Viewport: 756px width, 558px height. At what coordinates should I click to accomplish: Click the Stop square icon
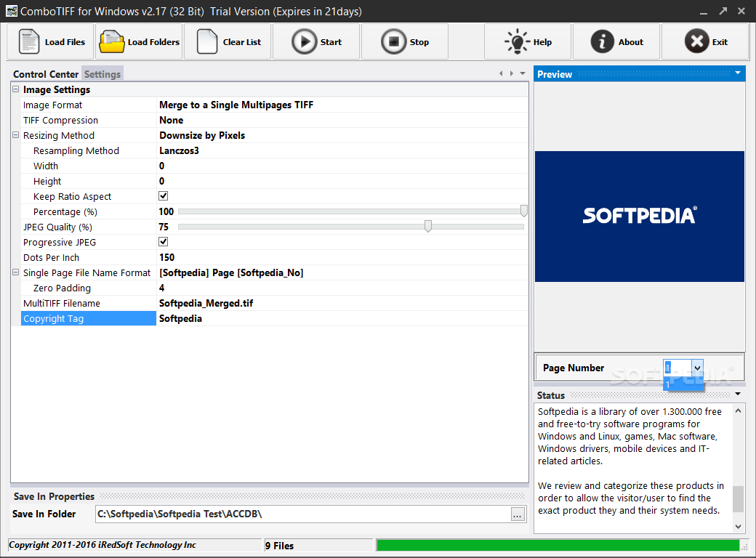coord(393,42)
